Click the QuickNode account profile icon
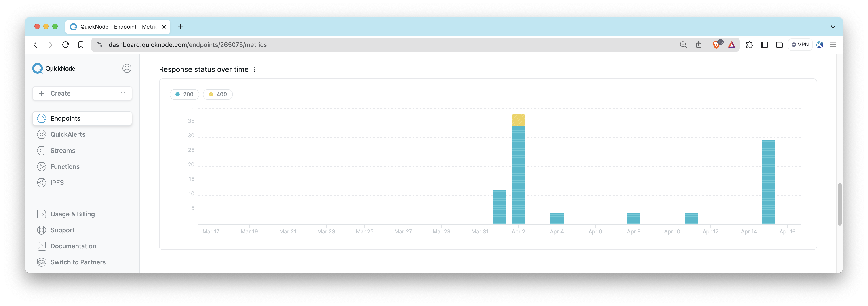The image size is (868, 306). (x=126, y=68)
